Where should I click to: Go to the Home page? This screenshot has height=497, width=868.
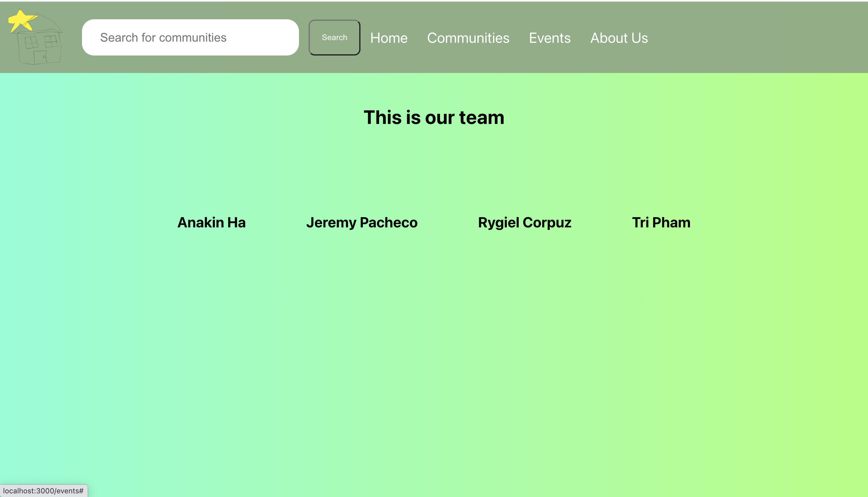pyautogui.click(x=389, y=38)
